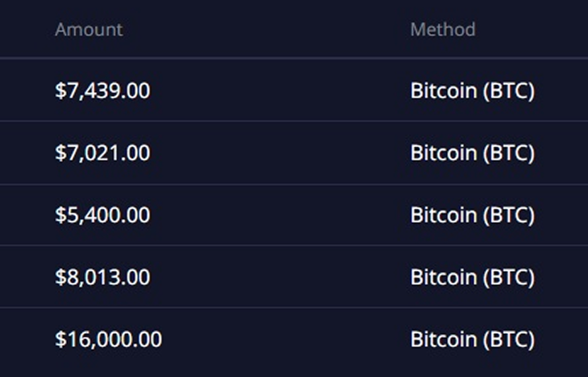This screenshot has width=588, height=377.
Task: Click the dollar sign of $16,000.00
Action: [x=60, y=339]
